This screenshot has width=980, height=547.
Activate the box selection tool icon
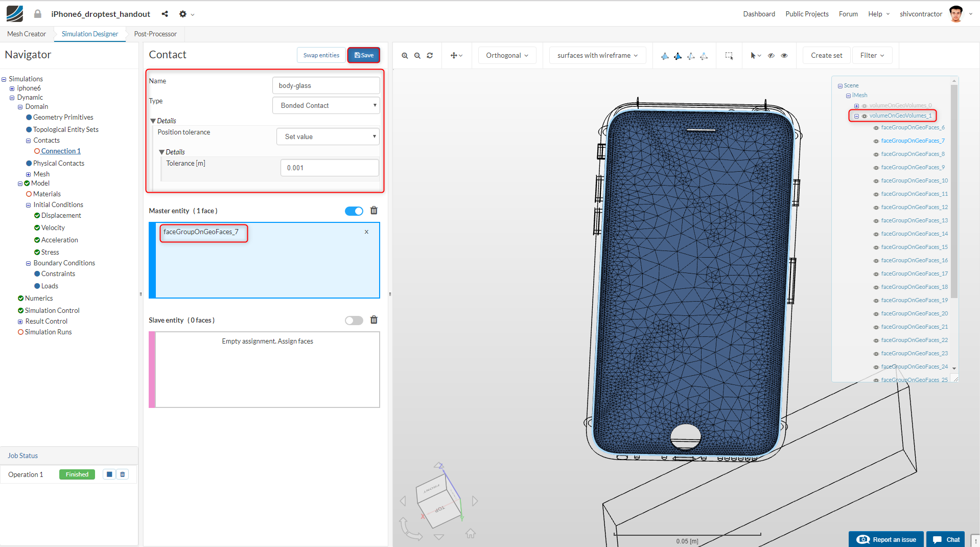click(729, 56)
